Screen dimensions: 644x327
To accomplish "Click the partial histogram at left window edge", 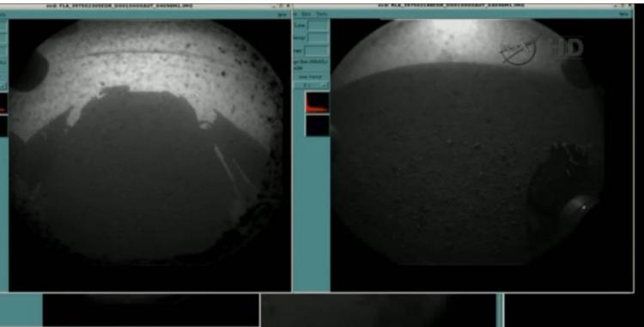I will [3, 103].
